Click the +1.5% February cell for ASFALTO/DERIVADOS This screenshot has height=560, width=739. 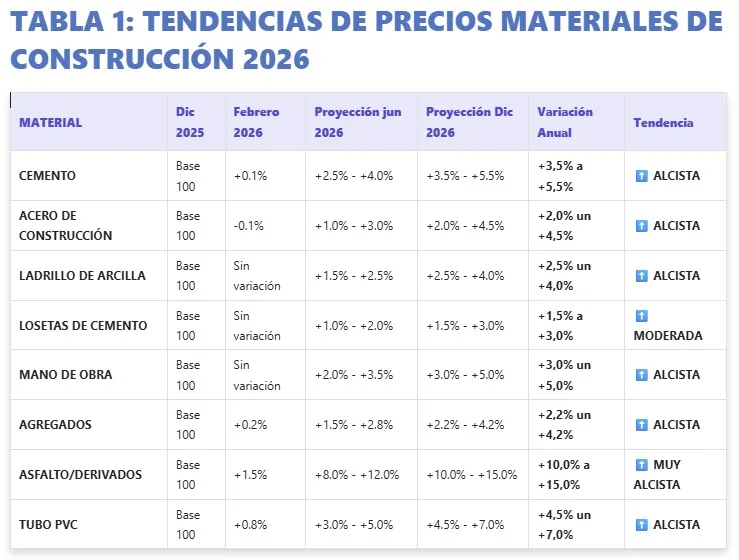[x=250, y=475]
